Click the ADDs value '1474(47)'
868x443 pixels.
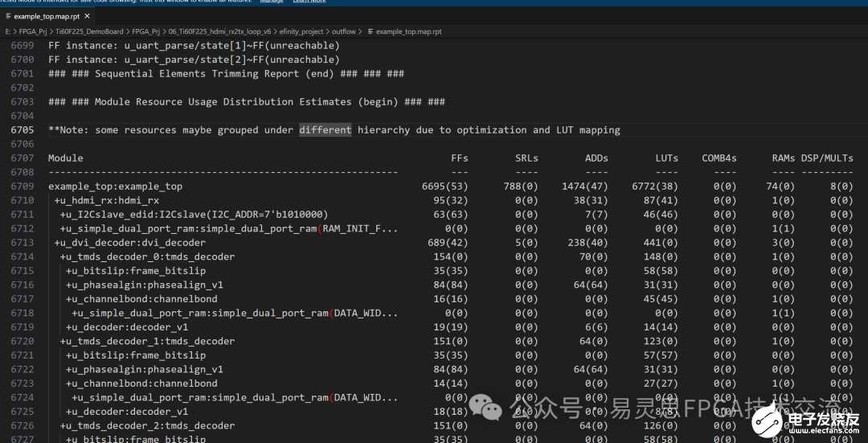[584, 187]
